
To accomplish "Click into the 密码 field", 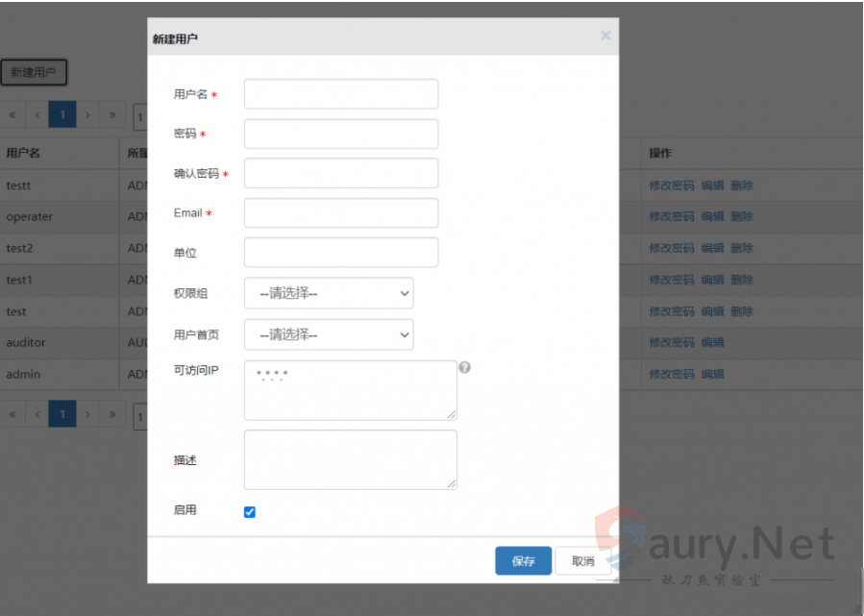I will click(341, 134).
